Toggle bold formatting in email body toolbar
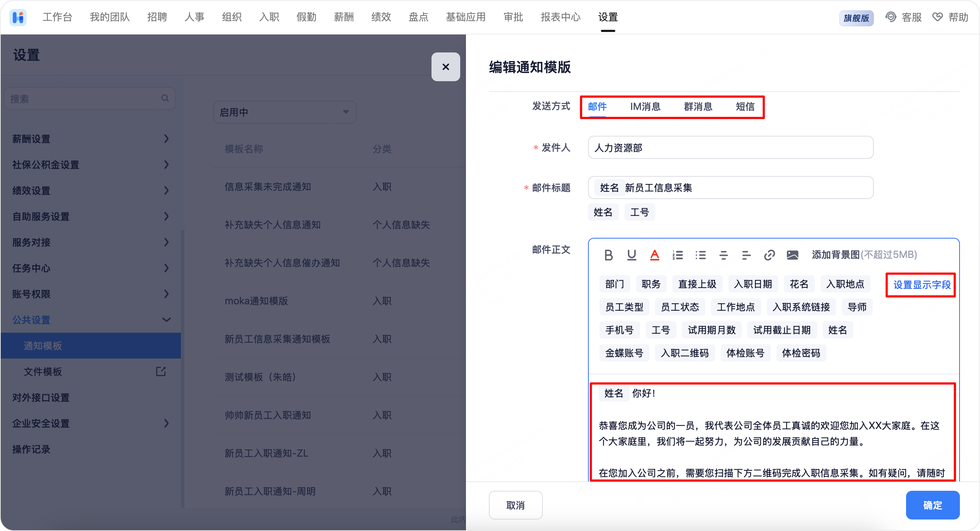 click(608, 255)
